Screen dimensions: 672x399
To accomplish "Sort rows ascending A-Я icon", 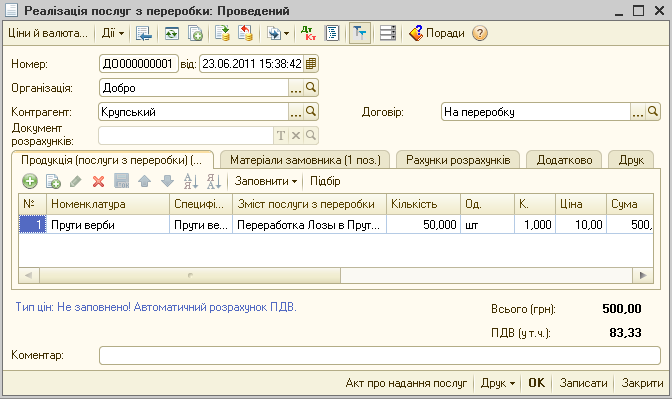I will (190, 181).
